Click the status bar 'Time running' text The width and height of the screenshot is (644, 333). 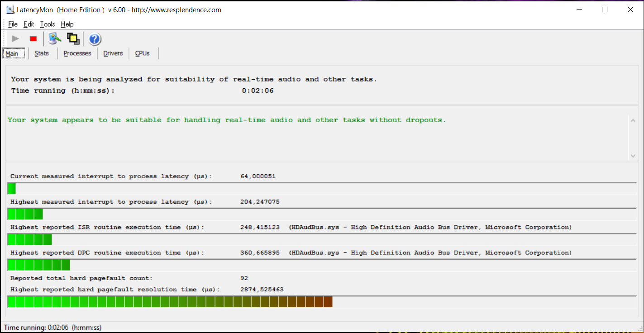[52, 328]
